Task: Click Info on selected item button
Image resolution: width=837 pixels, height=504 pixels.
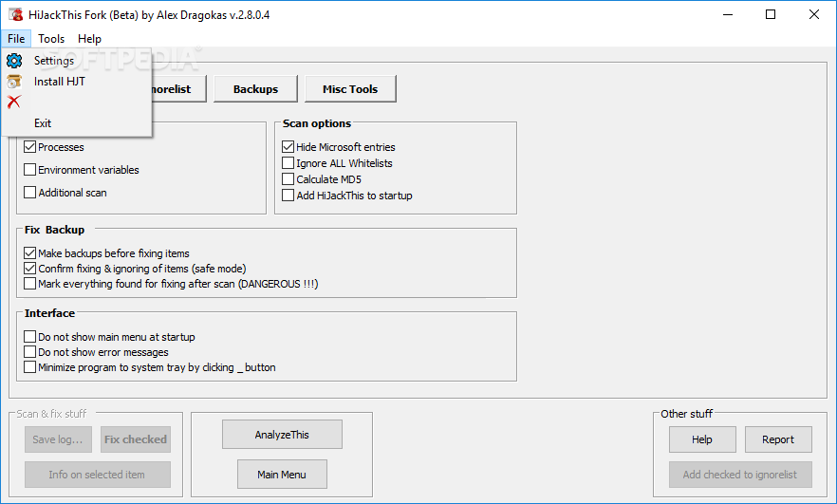Action: click(x=97, y=475)
